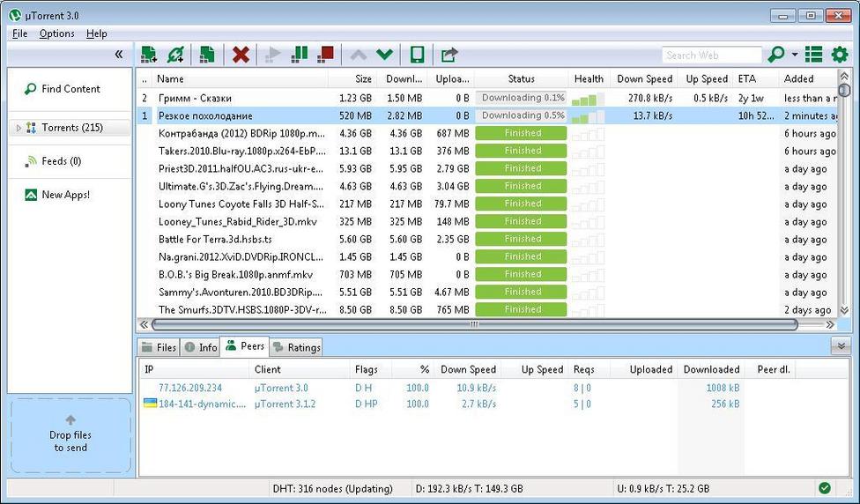Open the Help menu
This screenshot has width=860, height=504.
[x=97, y=33]
